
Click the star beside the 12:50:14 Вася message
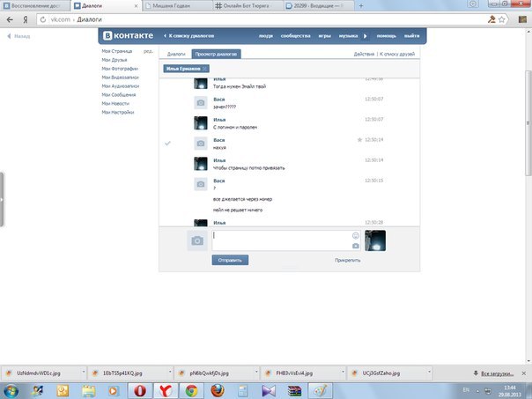(359, 140)
